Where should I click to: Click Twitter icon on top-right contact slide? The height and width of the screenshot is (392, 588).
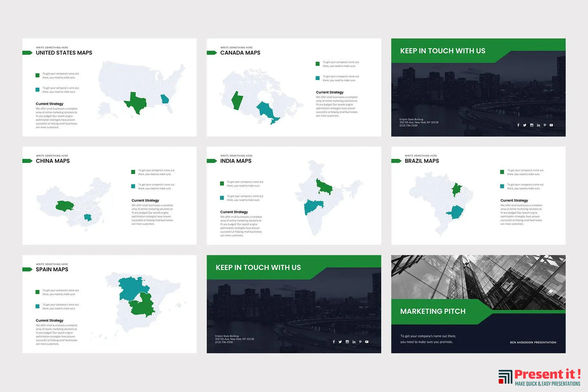point(525,125)
